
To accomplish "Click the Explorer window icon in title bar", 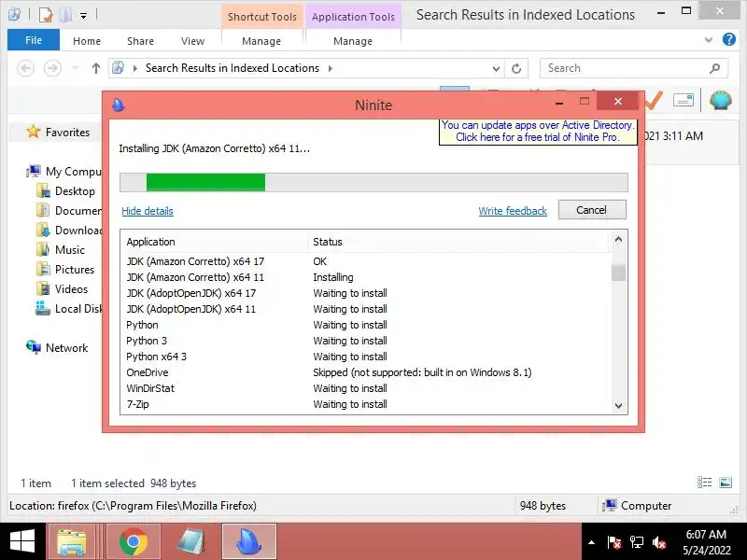I will (x=14, y=15).
